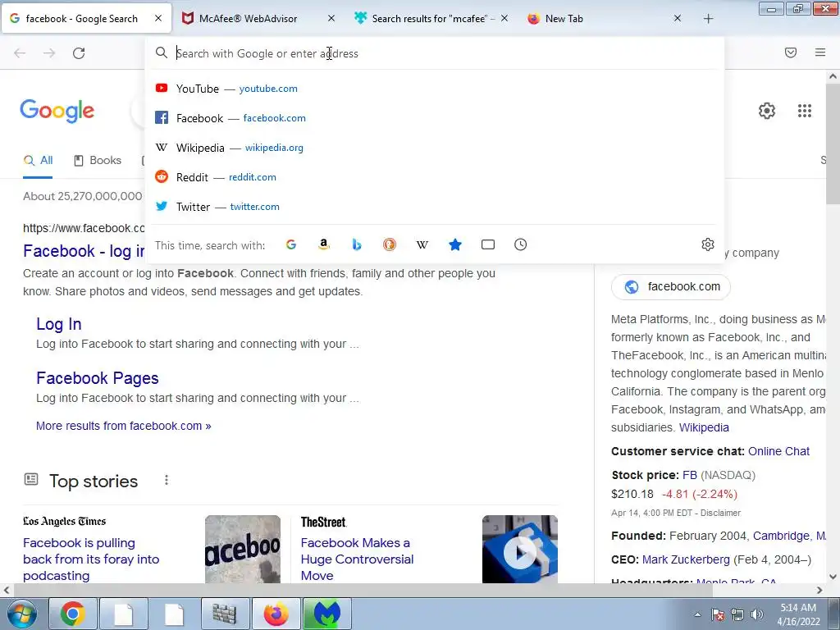Open a new tab with the plus button

click(x=708, y=19)
